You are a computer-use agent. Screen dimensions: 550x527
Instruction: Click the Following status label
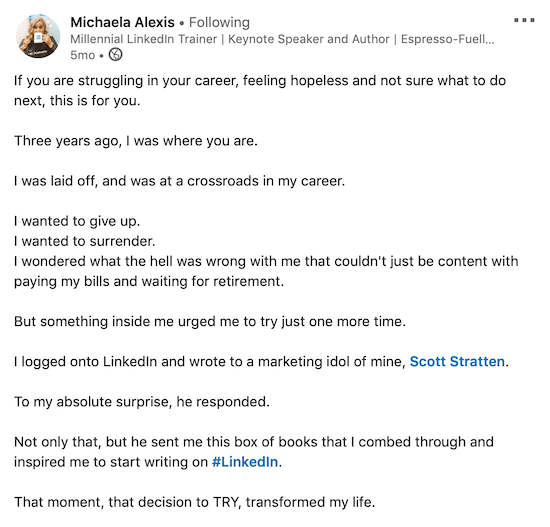pyautogui.click(x=219, y=22)
